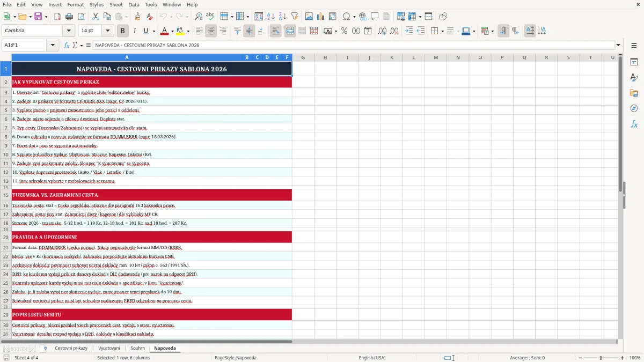This screenshot has height=362, width=644.
Task: Switch to the Souhrn sheet tab
Action: pyautogui.click(x=137, y=348)
